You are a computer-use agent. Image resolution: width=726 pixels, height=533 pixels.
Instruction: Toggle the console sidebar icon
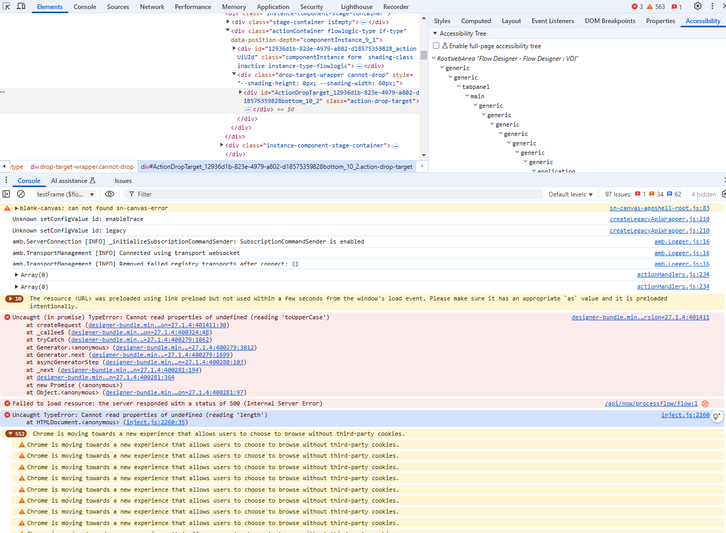6,194
